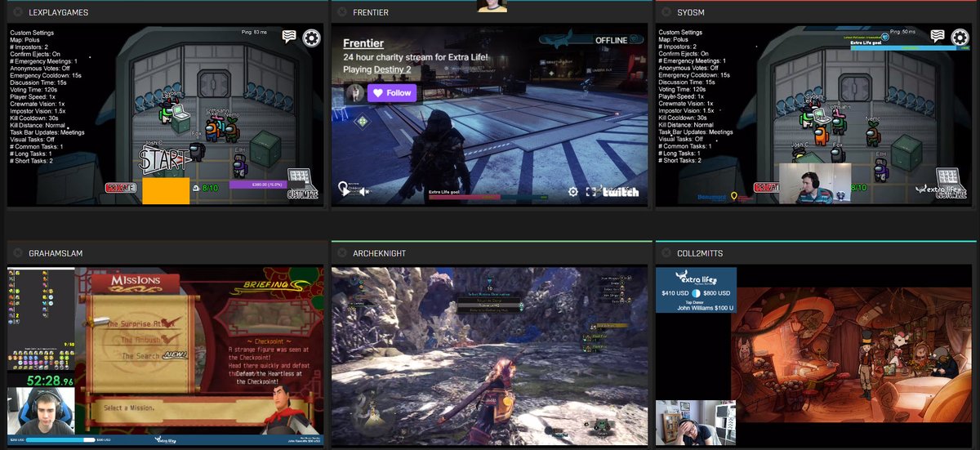Viewport: 980px width, 450px height.
Task: Click the profile avatar at top center
Action: coord(492,6)
